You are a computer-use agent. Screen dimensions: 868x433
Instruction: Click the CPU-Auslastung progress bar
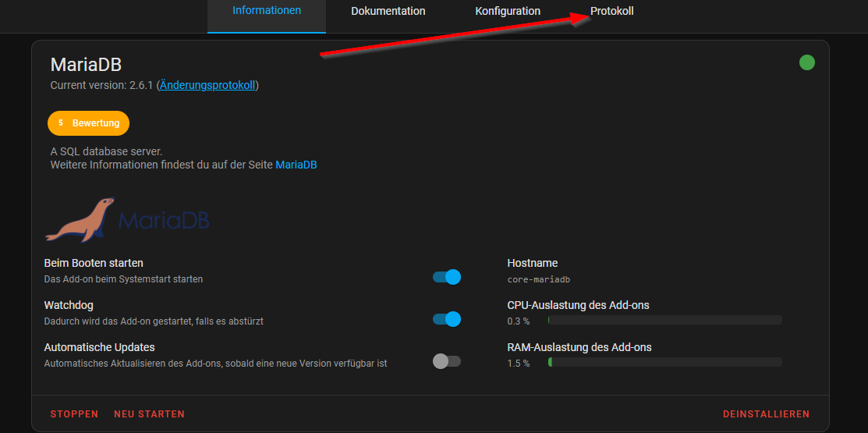[664, 320]
